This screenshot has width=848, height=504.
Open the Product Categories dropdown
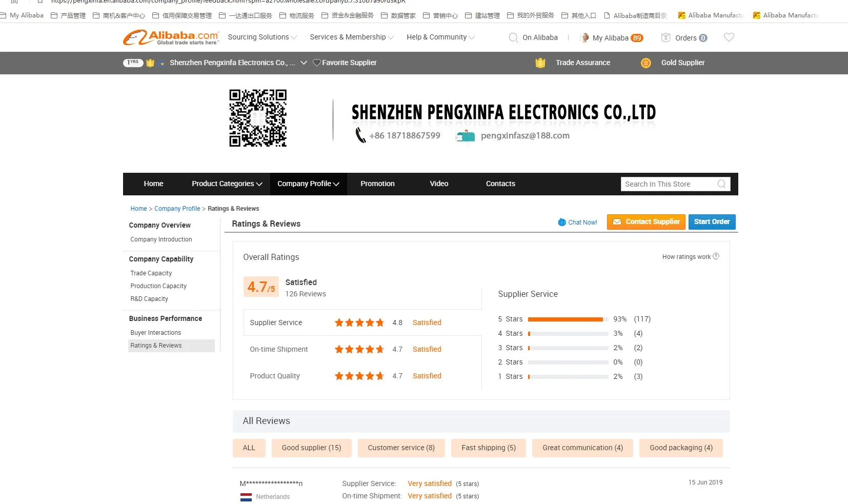point(227,184)
